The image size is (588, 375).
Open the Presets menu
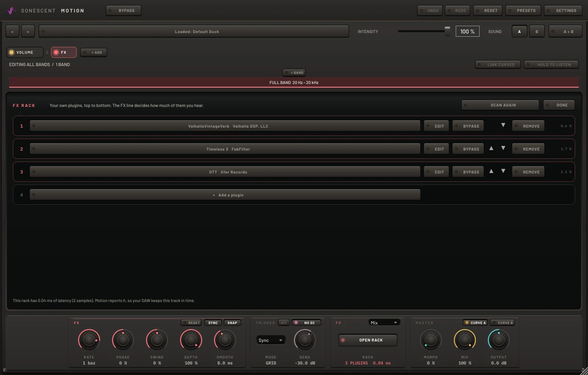point(523,11)
